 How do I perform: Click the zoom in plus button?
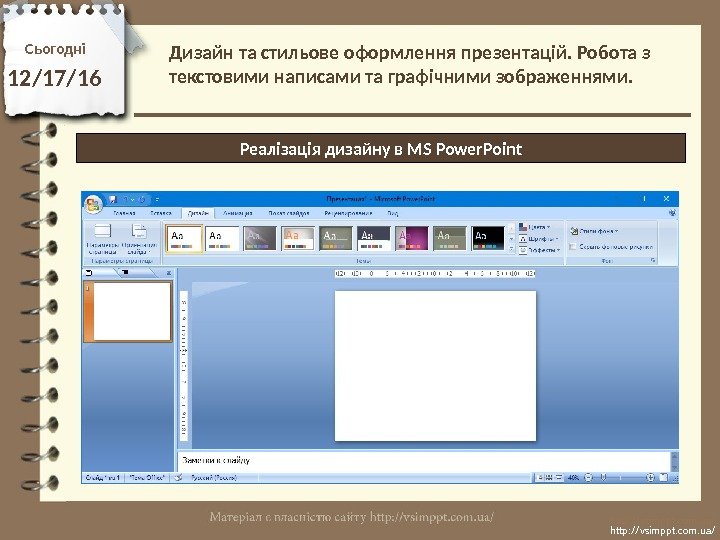pyautogui.click(x=650, y=478)
